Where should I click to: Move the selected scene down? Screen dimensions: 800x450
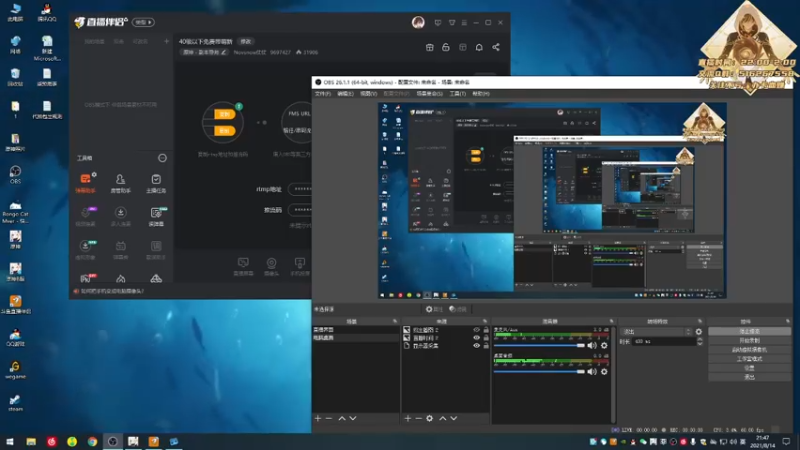point(353,418)
